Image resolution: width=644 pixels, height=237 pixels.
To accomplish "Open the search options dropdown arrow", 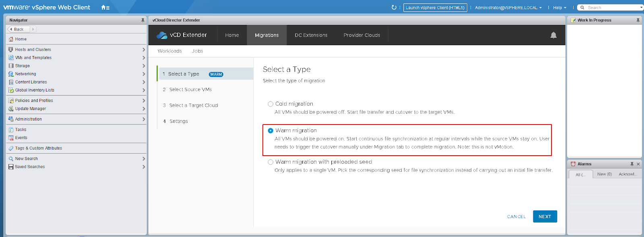I will [641, 8].
